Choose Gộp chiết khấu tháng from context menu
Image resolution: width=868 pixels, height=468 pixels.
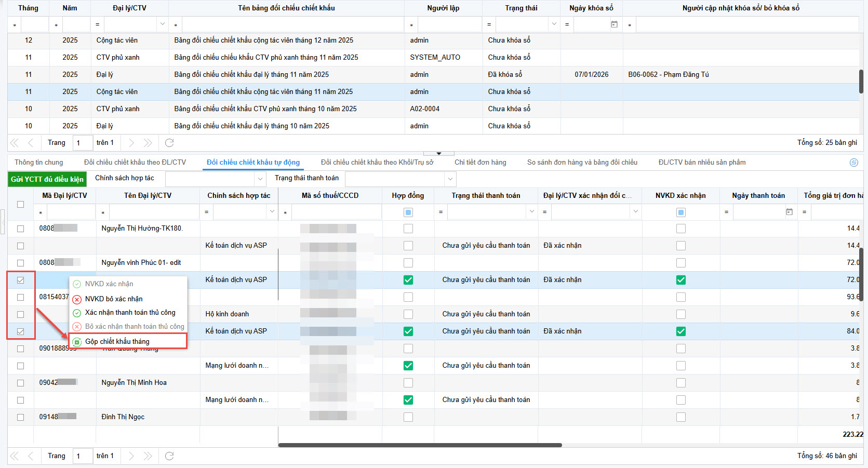pos(117,341)
